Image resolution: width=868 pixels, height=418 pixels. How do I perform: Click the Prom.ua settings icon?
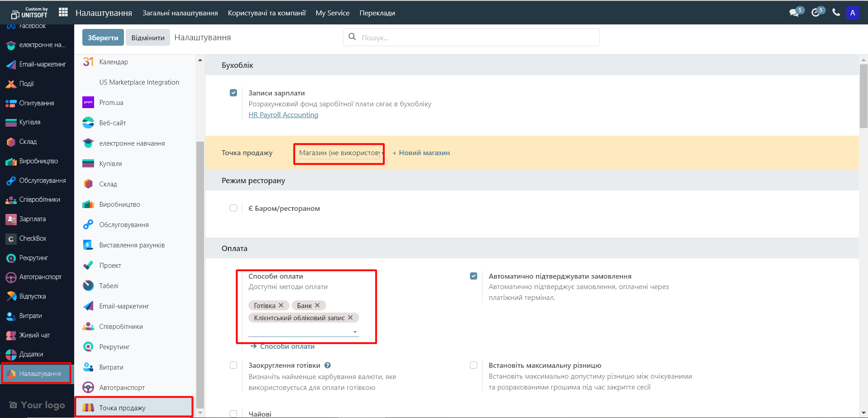[88, 103]
